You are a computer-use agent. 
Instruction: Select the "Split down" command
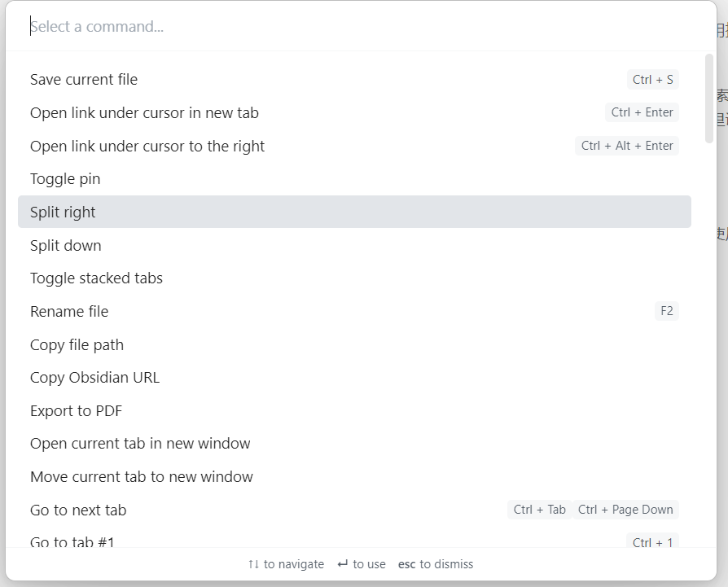pyautogui.click(x=65, y=245)
